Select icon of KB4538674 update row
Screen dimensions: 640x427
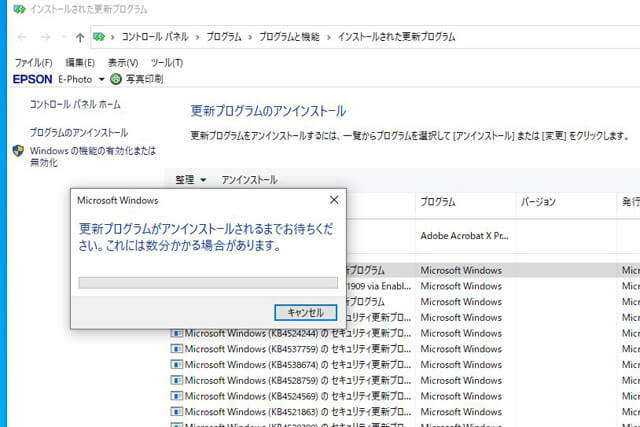pos(176,365)
